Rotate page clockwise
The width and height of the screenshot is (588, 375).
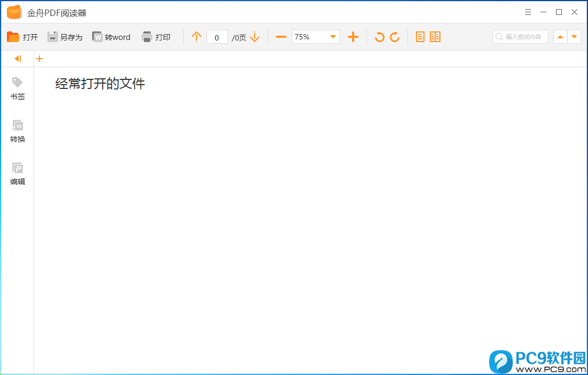coord(395,37)
